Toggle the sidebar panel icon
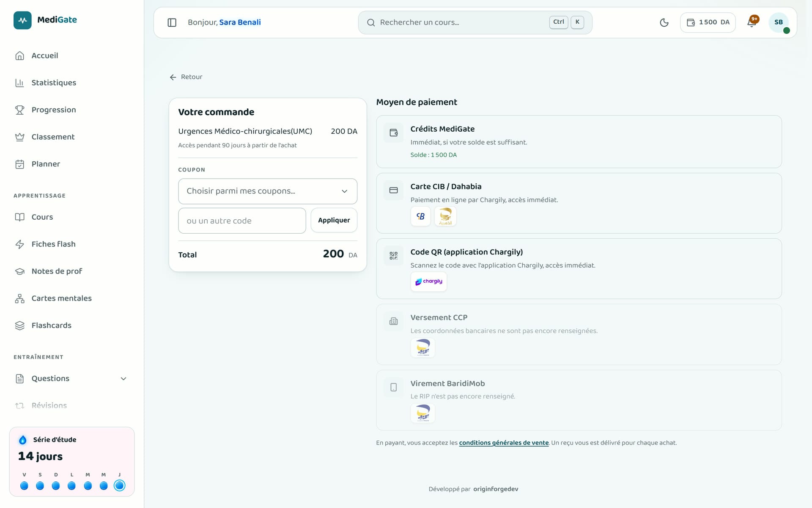This screenshot has width=812, height=508. pos(172,22)
